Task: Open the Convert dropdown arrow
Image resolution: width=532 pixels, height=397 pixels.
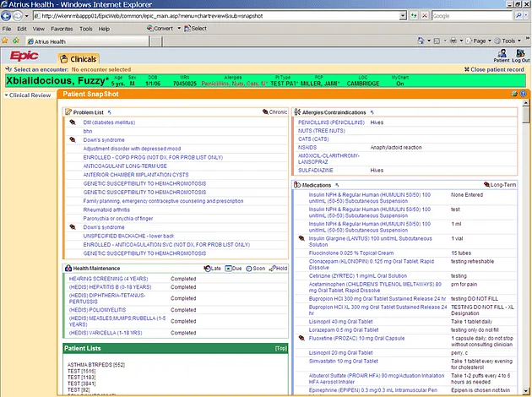Action: coord(179,29)
